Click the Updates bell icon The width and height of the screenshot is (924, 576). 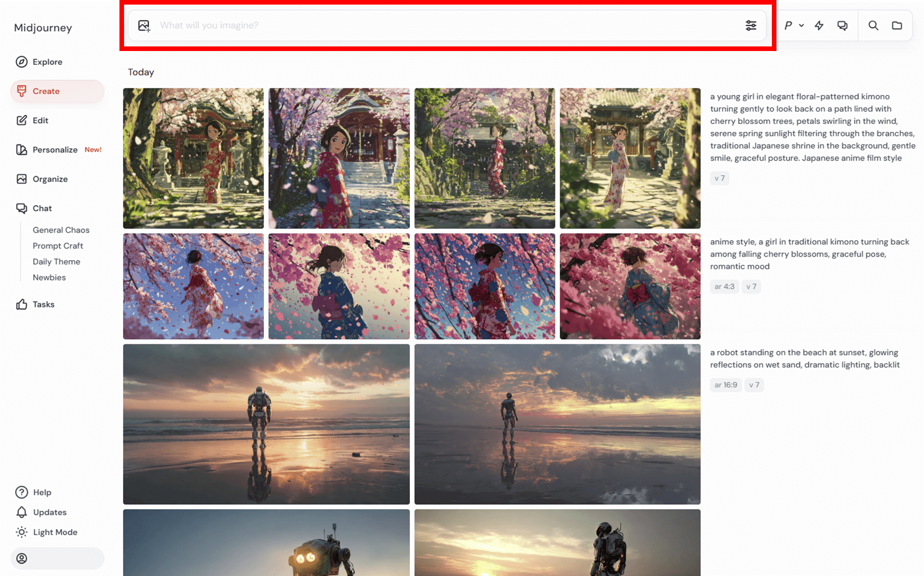[x=21, y=512]
